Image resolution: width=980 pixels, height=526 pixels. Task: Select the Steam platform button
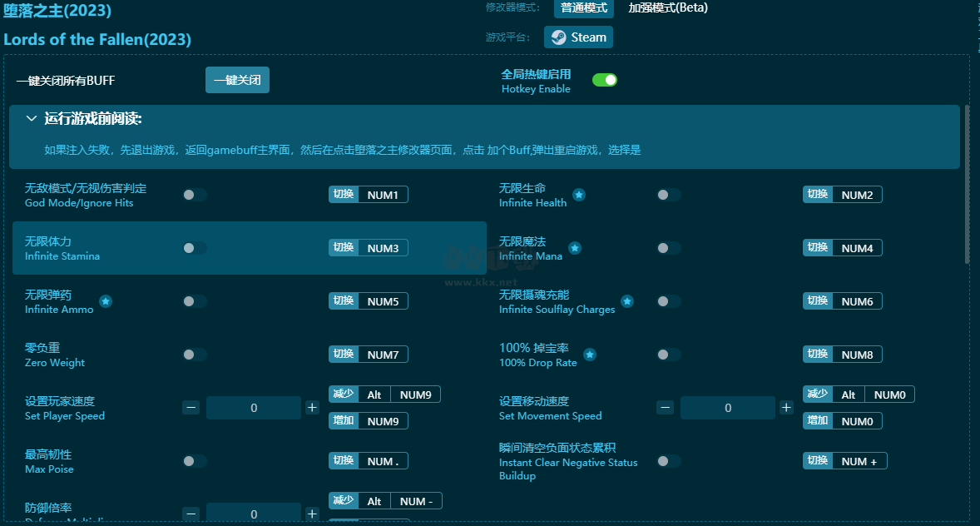578,37
